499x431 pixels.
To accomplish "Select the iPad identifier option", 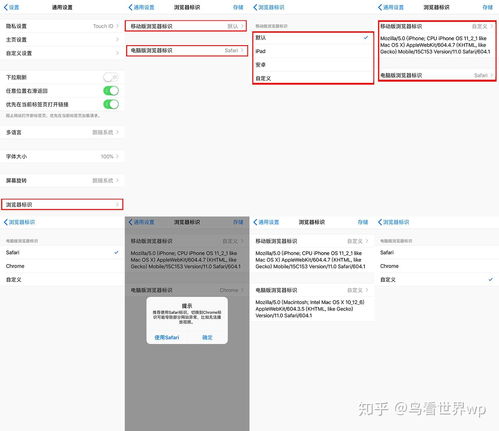I will (x=313, y=51).
